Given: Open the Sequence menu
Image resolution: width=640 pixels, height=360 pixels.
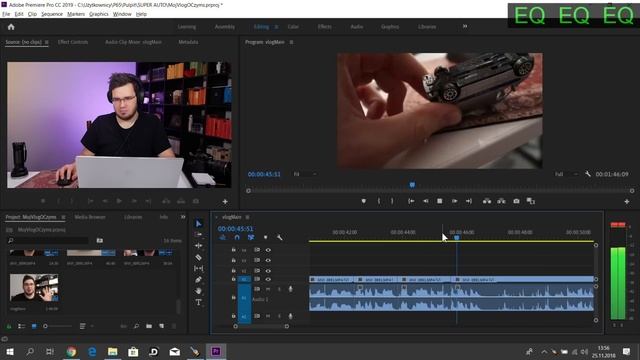Looking at the screenshot, I should point(52,14).
